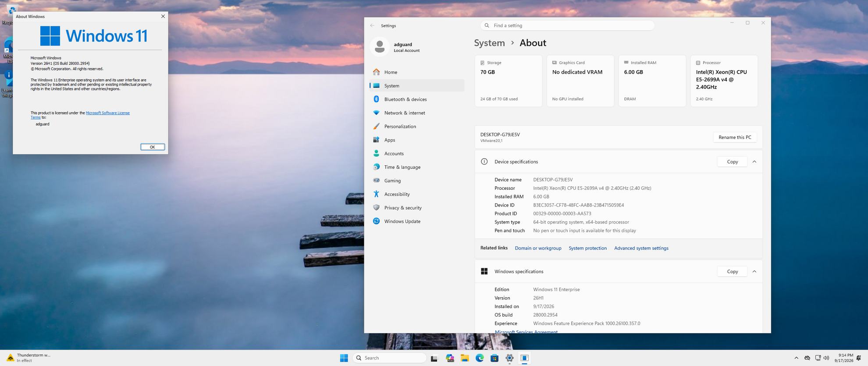The width and height of the screenshot is (868, 366).
Task: Click the Find a setting search box
Action: point(568,25)
